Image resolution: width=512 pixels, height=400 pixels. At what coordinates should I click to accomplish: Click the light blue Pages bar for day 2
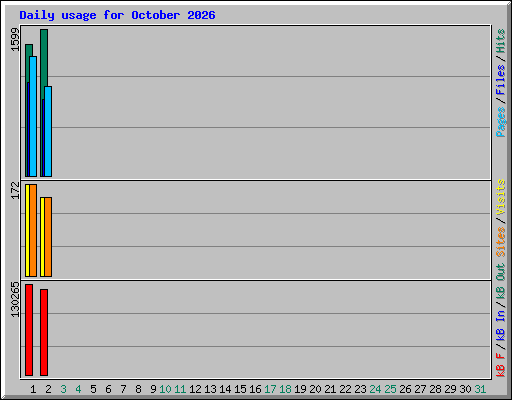(48, 131)
